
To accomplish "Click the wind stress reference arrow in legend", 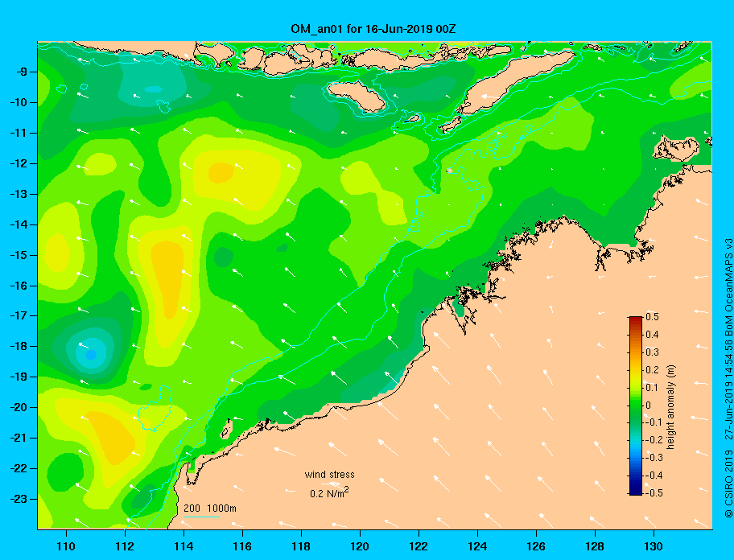I will 329,484.
